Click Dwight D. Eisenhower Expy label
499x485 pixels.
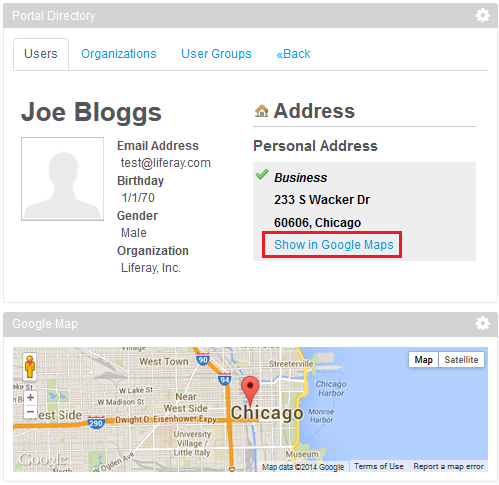coord(166,419)
